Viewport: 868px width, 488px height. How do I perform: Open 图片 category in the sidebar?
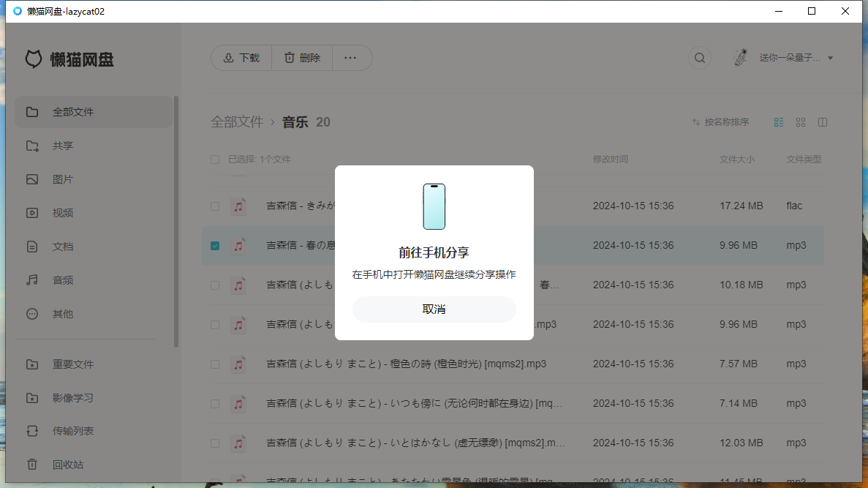click(x=94, y=179)
